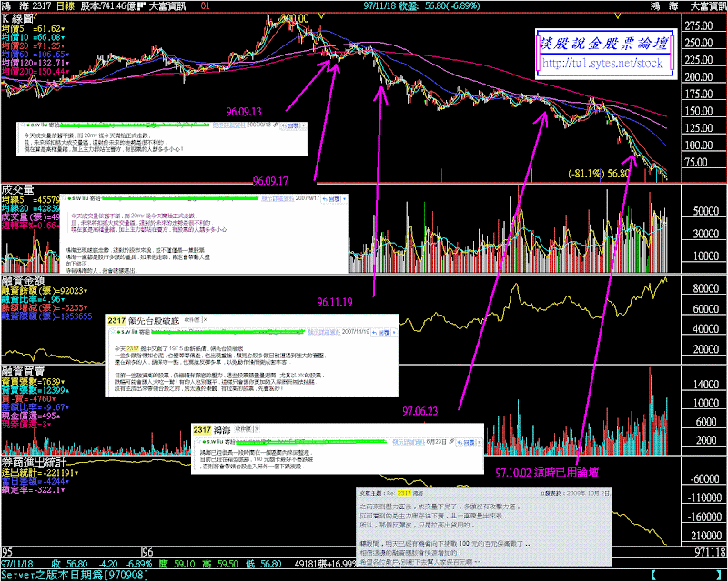Click 差額比率=-9.67 indicator

(x=35, y=407)
